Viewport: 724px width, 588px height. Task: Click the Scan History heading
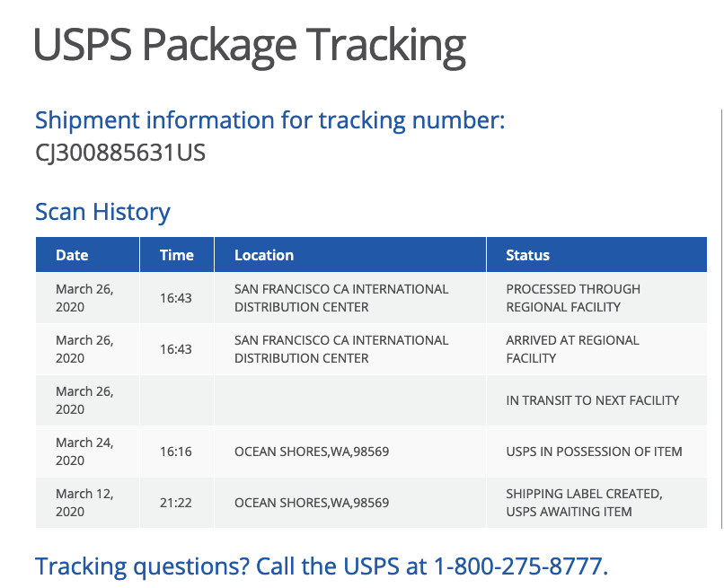tap(102, 212)
